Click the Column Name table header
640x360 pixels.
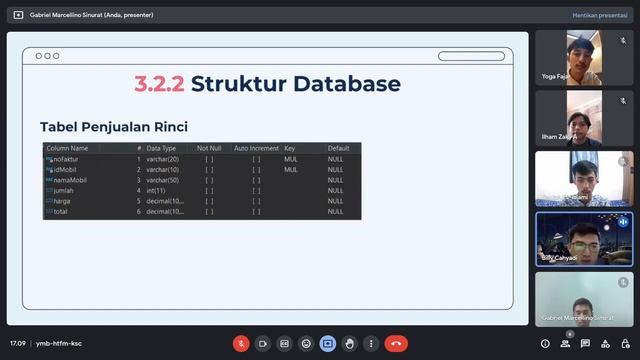point(67,148)
